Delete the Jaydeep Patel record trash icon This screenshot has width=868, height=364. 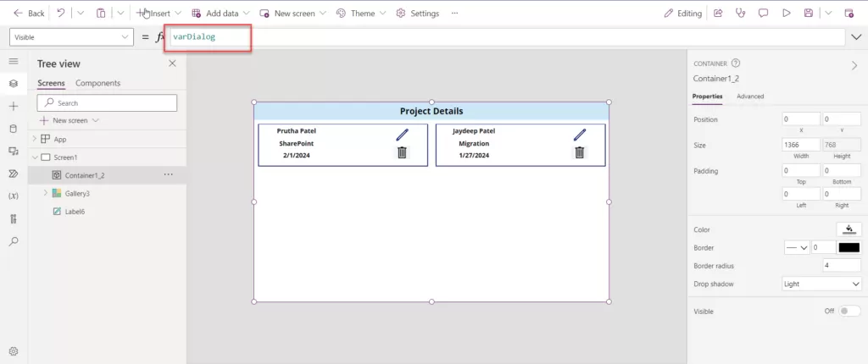click(580, 152)
